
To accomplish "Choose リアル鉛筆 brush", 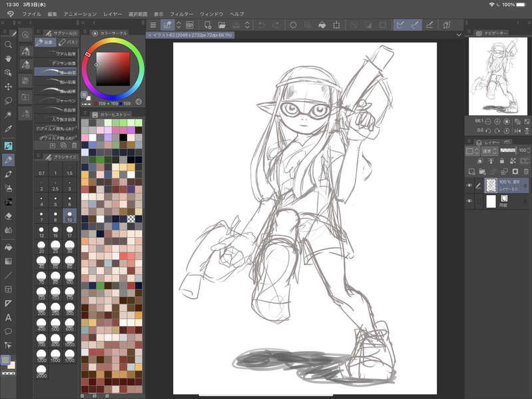I will click(56, 53).
